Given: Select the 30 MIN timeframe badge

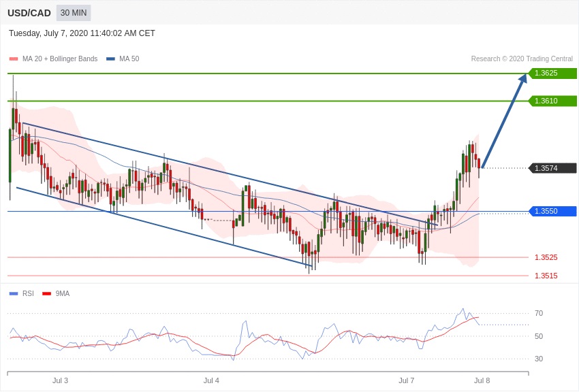Looking at the screenshot, I should pos(74,13).
